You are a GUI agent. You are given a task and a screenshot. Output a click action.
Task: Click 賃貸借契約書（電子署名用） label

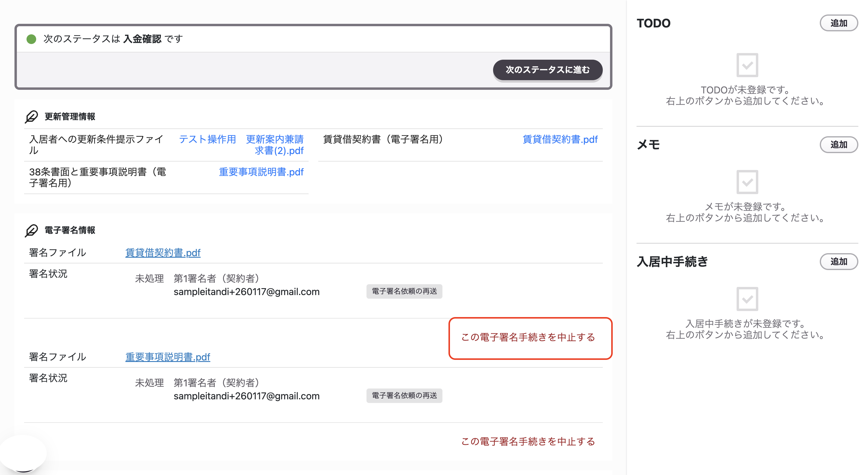383,139
